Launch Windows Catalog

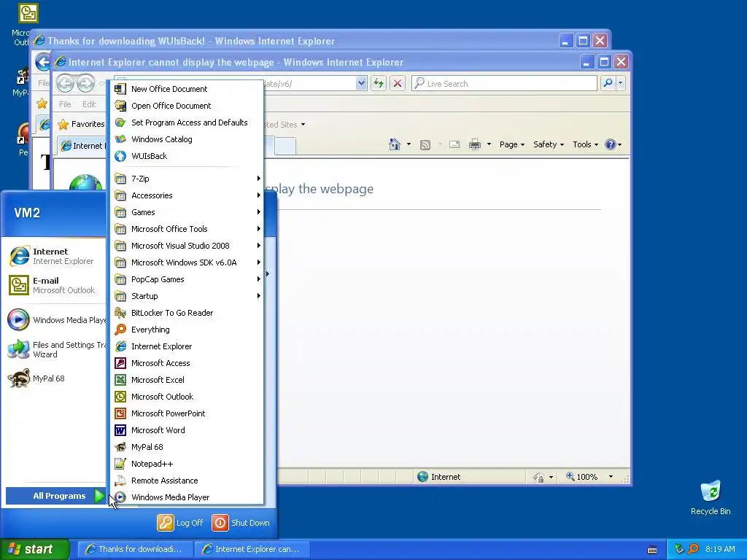pyautogui.click(x=186, y=139)
